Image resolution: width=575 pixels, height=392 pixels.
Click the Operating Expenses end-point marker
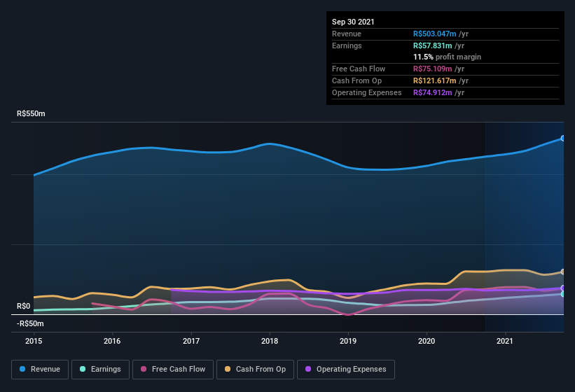563,288
